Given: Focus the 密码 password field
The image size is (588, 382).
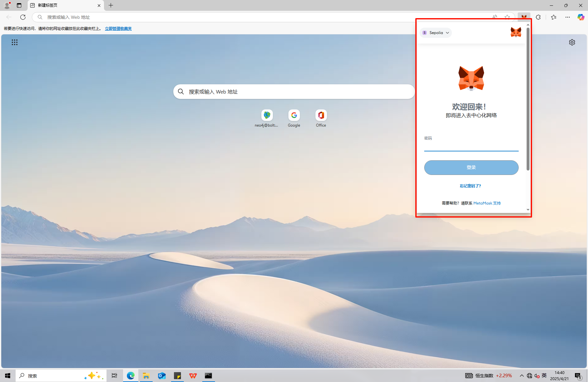Looking at the screenshot, I should pos(471,146).
